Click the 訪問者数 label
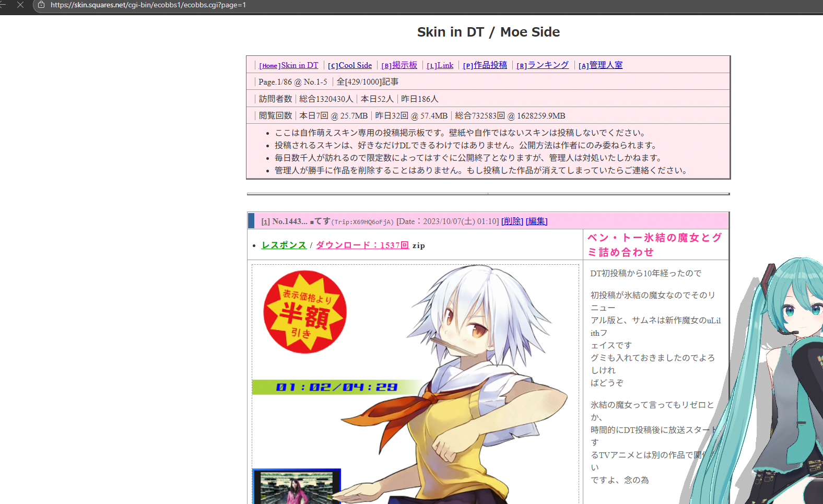823x504 pixels. coord(276,99)
